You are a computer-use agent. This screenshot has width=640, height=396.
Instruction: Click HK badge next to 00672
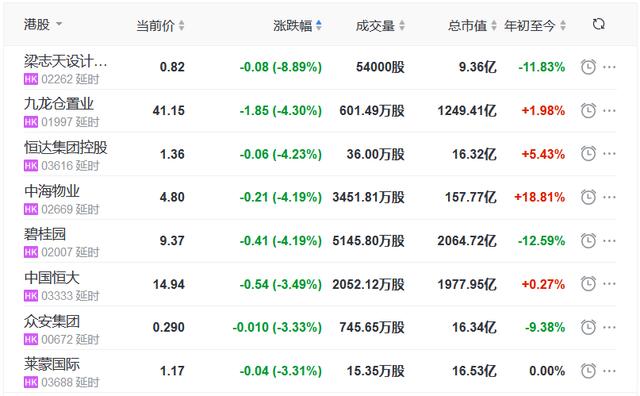[x=31, y=339]
